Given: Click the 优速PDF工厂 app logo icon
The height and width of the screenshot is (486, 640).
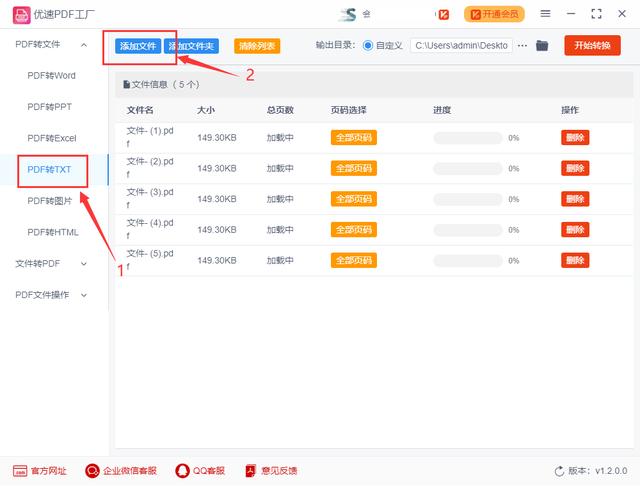Looking at the screenshot, I should point(21,15).
